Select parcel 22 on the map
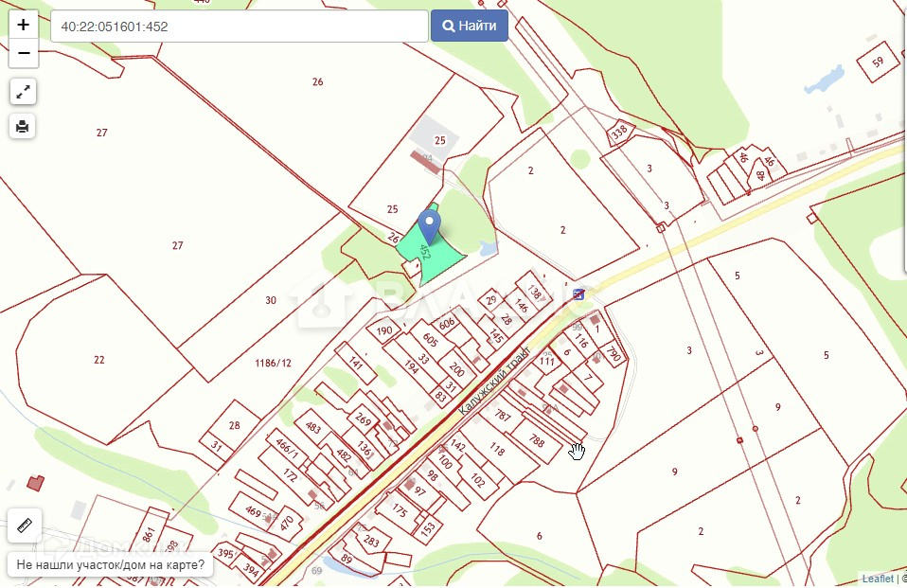Screen dimensions: 907x588 98,360
